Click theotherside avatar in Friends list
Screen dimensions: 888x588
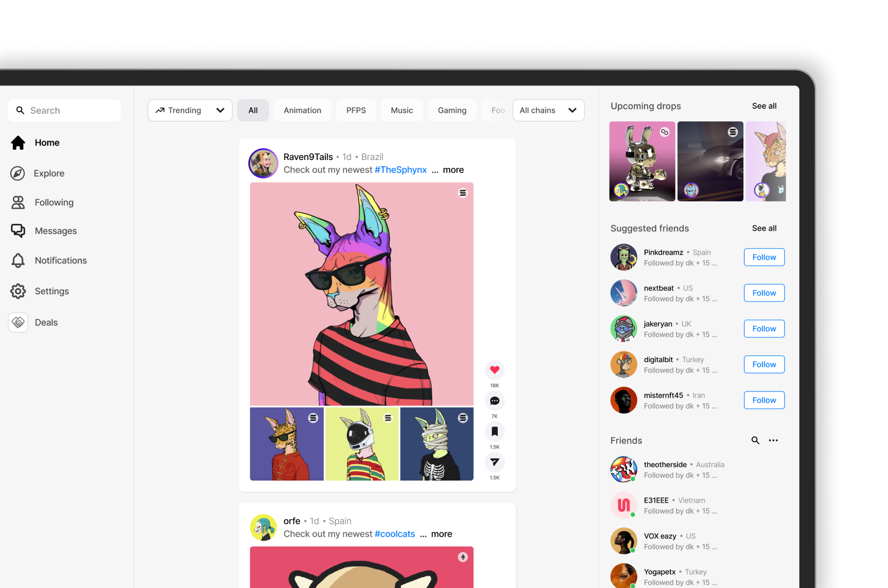(624, 469)
